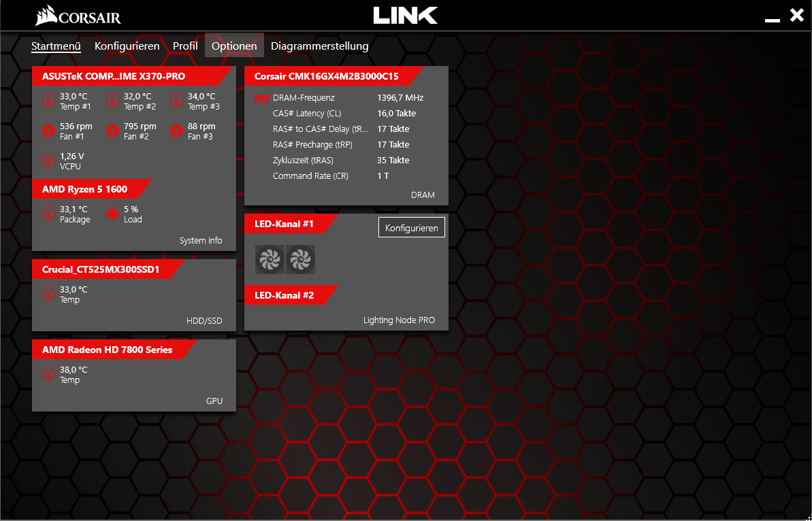Click the VCPU voltage icon
The image size is (812, 521).
point(48,161)
